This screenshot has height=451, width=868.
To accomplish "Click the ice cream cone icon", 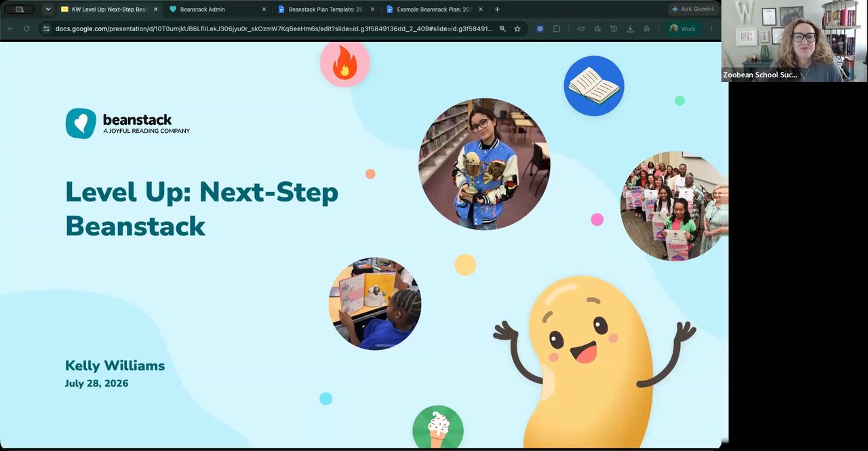I will pos(438,428).
